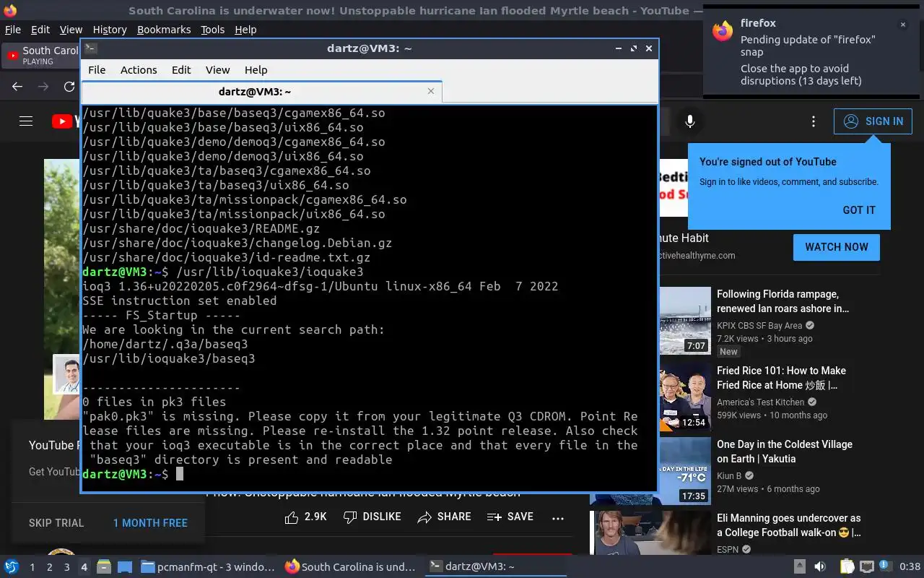
Task: Save video to playlist
Action: [510, 517]
